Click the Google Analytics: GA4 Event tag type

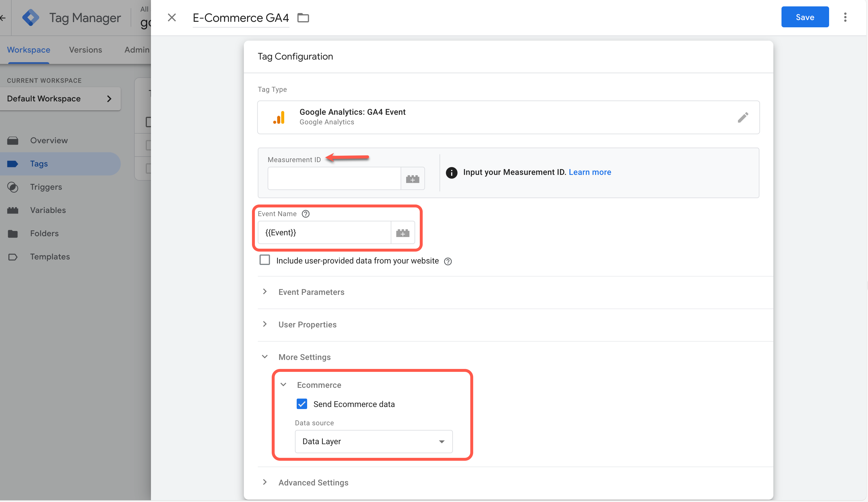[x=508, y=117]
